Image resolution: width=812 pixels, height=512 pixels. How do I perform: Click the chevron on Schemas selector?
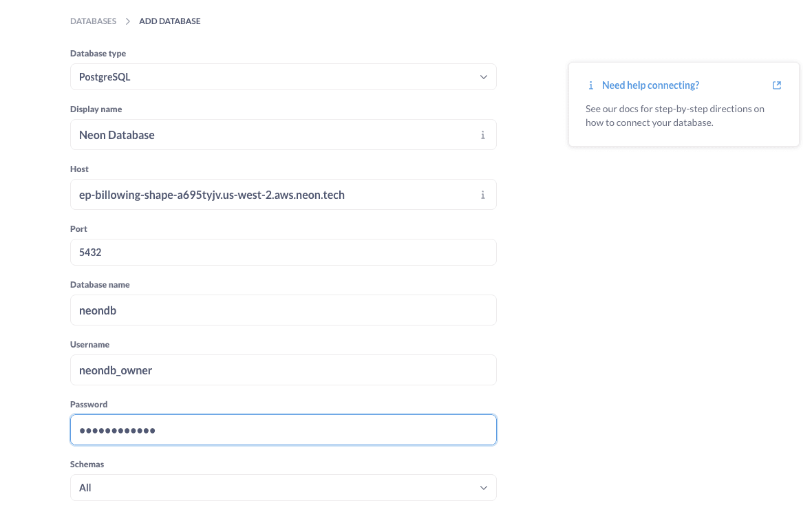pos(484,487)
